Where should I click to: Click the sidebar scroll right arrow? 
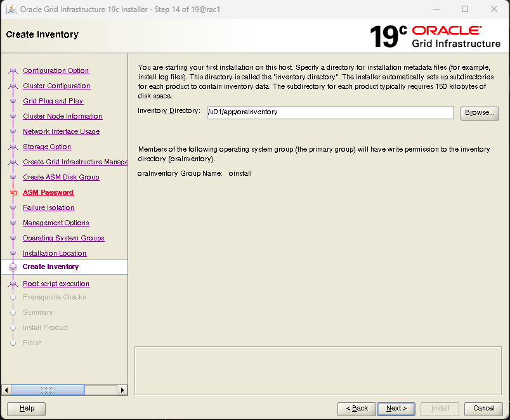tap(122, 390)
